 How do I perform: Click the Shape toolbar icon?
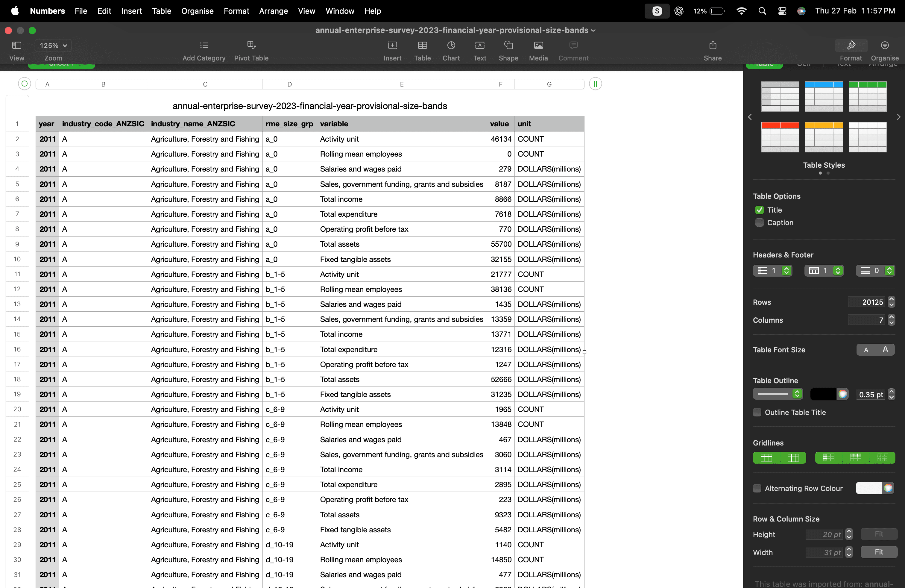(x=508, y=46)
